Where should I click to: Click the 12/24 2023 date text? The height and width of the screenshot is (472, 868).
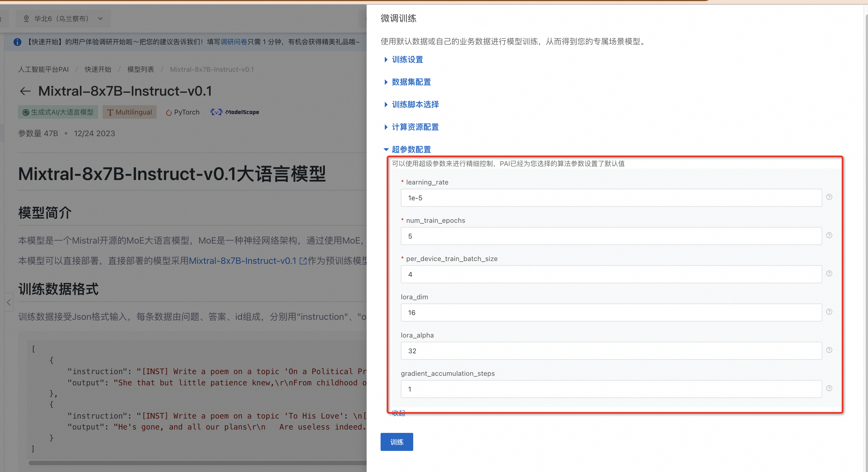pos(94,134)
